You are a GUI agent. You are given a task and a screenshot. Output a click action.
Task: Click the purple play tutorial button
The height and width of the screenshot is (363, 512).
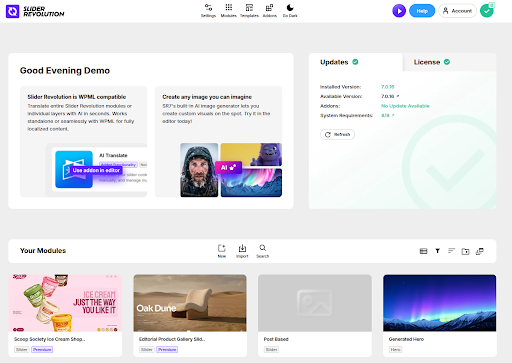click(399, 11)
